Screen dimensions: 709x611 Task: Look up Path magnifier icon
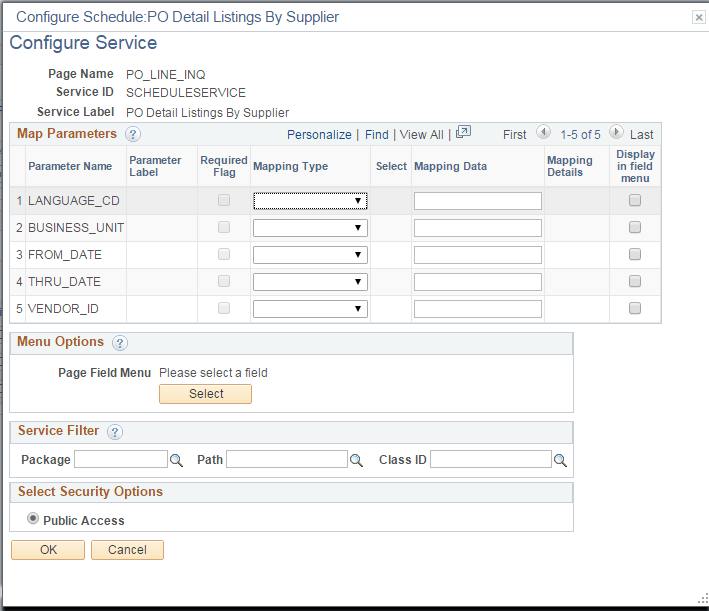pos(356,460)
